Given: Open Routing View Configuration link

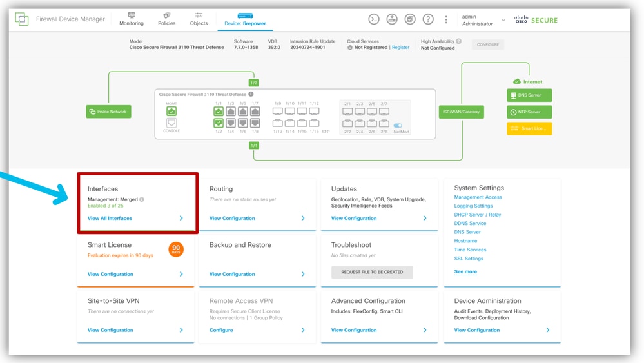Looking at the screenshot, I should click(x=232, y=218).
